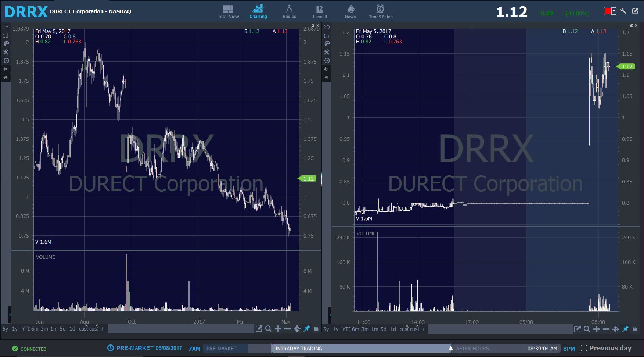Open the Total View panel
The height and width of the screenshot is (357, 644).
(228, 11)
